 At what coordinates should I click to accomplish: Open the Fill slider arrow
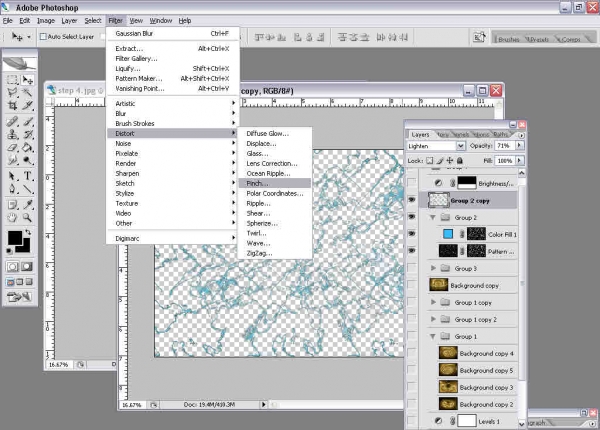point(519,160)
